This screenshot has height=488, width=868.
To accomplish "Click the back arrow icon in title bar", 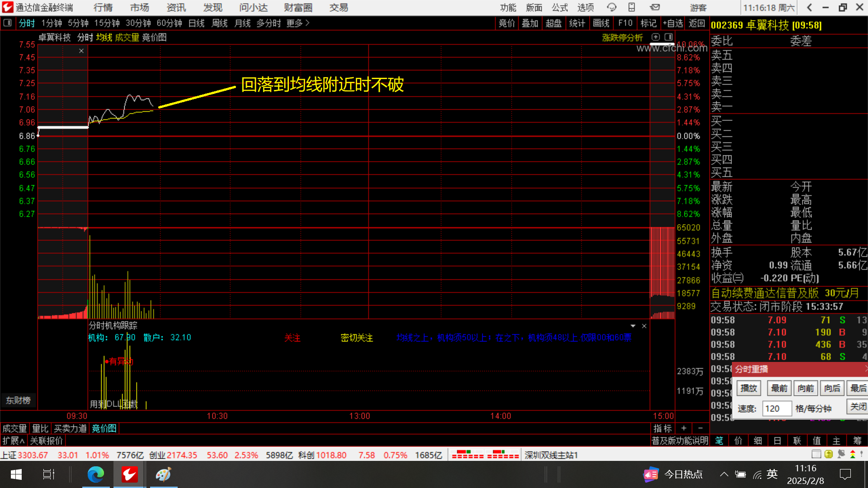I will click(x=810, y=7).
